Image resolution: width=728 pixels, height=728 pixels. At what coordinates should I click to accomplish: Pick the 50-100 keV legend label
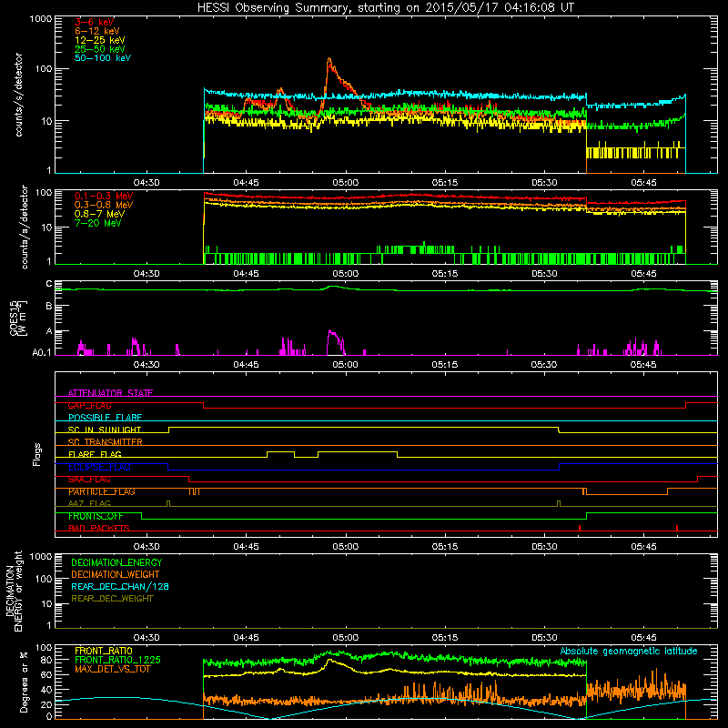tap(102, 58)
